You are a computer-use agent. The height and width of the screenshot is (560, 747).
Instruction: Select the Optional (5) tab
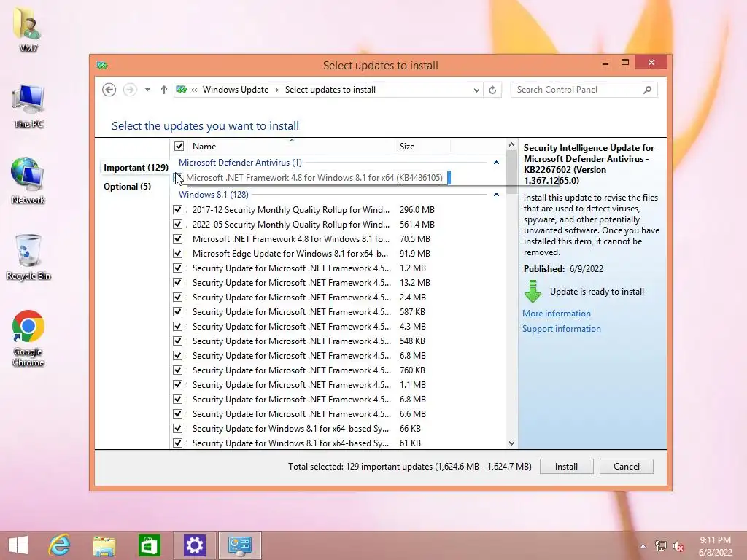pyautogui.click(x=127, y=186)
